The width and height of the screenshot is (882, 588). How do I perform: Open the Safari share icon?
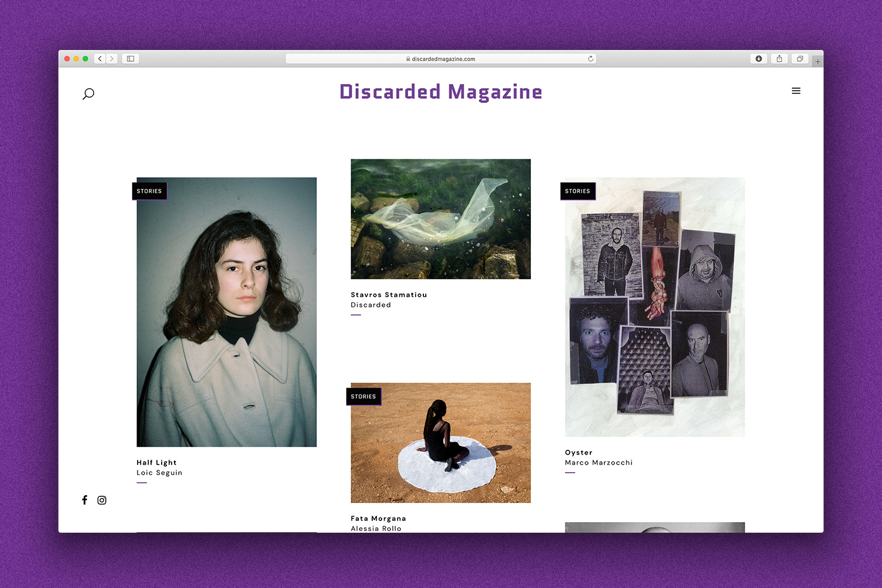tap(779, 59)
